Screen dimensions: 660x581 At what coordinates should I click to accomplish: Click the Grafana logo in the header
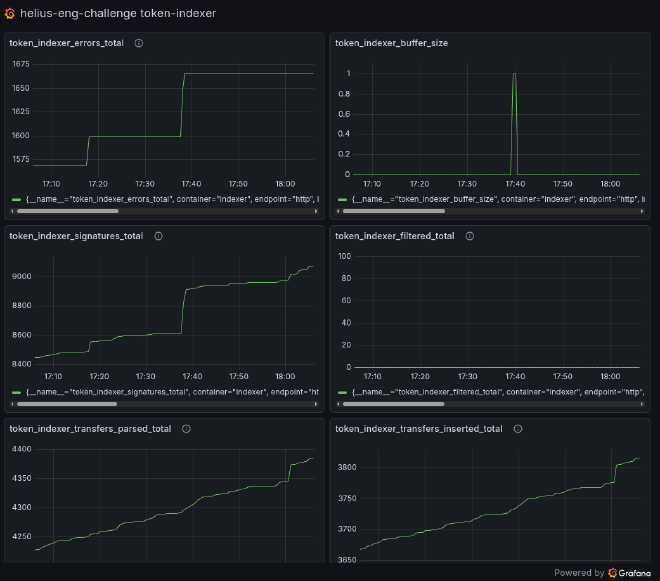click(x=10, y=14)
